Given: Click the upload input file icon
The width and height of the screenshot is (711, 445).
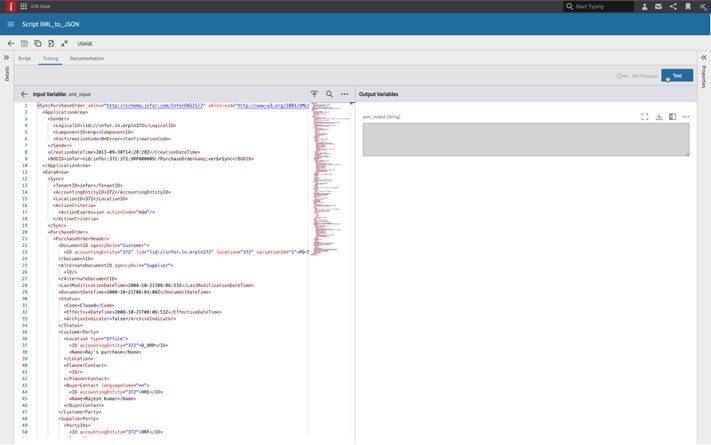Looking at the screenshot, I should click(314, 94).
